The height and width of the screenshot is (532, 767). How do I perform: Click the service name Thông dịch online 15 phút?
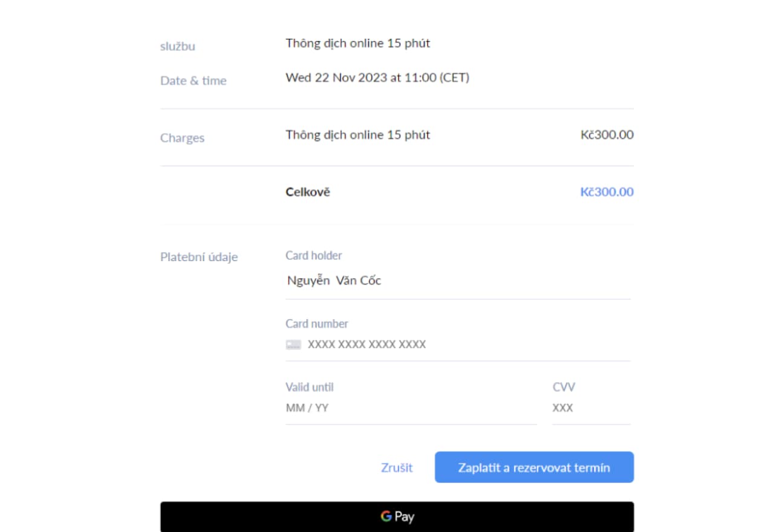tap(357, 43)
